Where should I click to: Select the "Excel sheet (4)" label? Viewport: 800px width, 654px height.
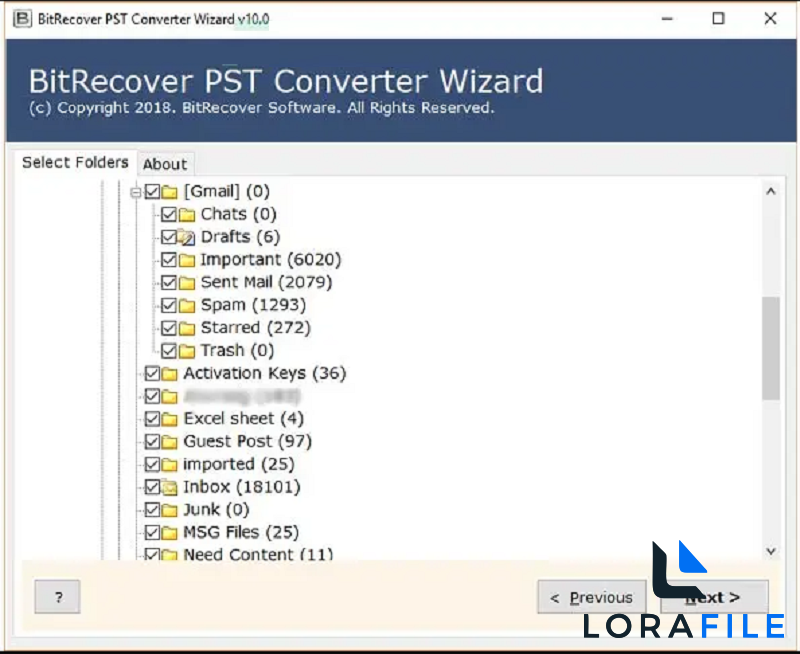[x=243, y=418]
